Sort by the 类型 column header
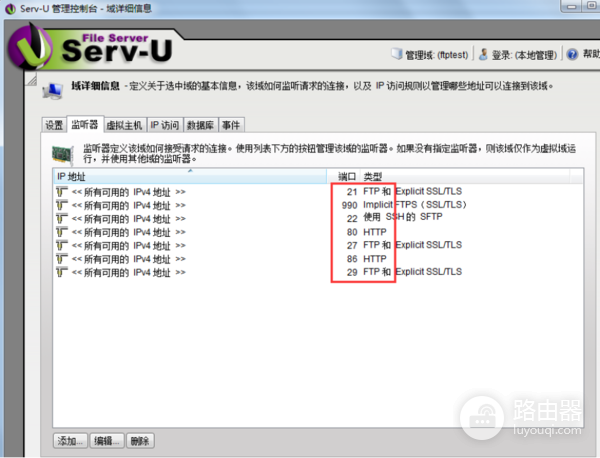Screen dimensions: 600x458 pos(465,176)
